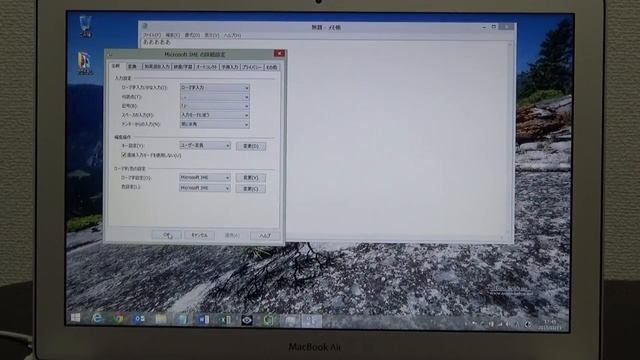
Task: Open Google Chrome from the taskbar
Action: pyautogui.click(x=118, y=318)
